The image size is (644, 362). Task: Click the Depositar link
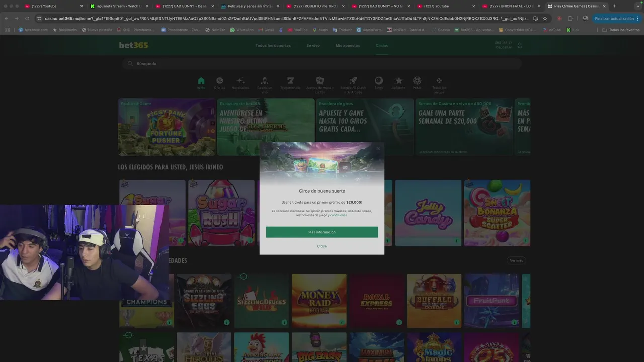point(504,47)
